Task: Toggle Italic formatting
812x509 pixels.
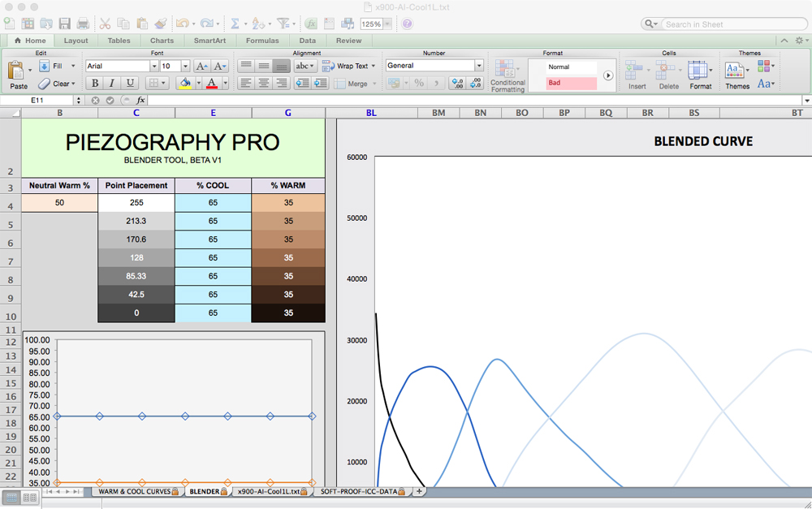Action: (112, 83)
